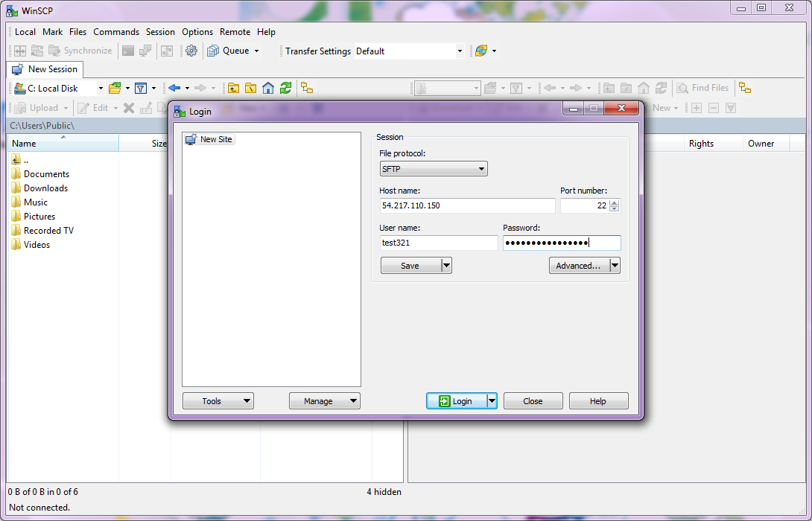The width and height of the screenshot is (812, 521).
Task: Click the remote panel unselect-minus icon
Action: [x=714, y=108]
